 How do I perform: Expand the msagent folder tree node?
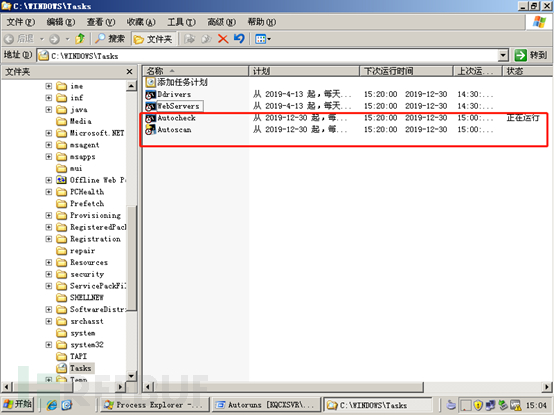pos(49,145)
